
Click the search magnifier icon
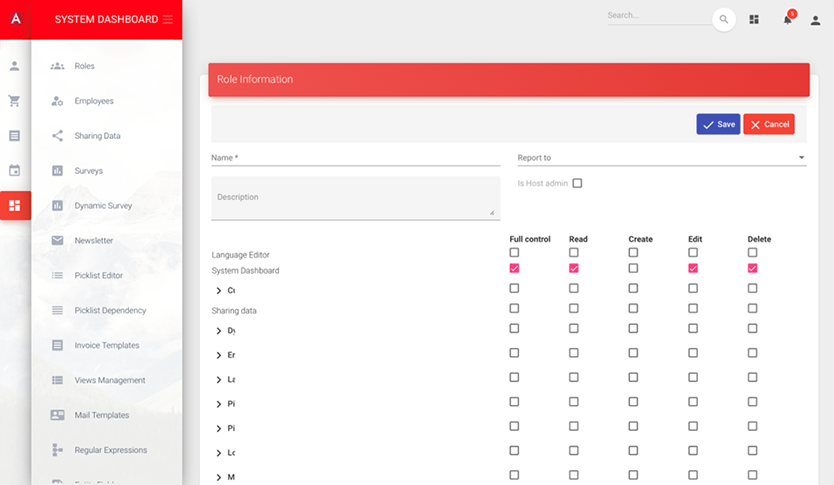pyautogui.click(x=723, y=20)
